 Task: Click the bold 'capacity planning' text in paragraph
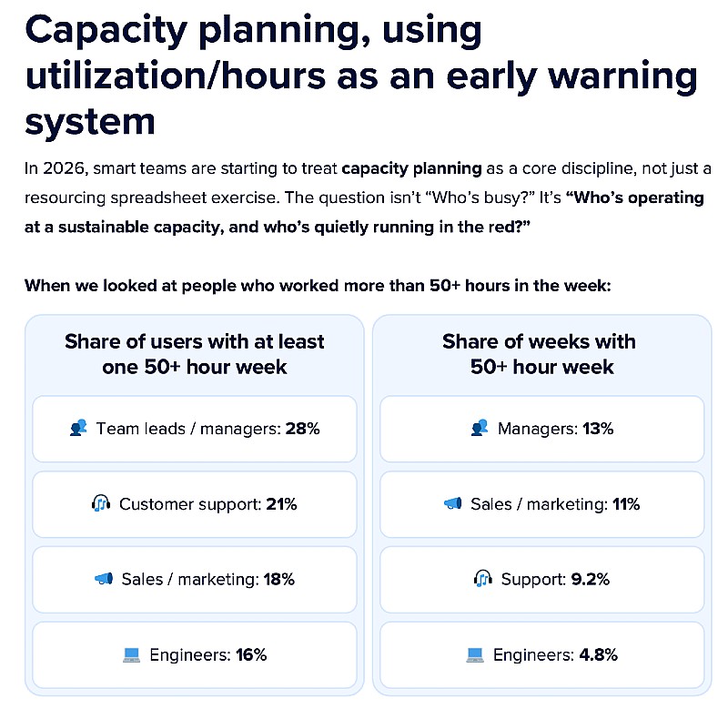pyautogui.click(x=411, y=168)
